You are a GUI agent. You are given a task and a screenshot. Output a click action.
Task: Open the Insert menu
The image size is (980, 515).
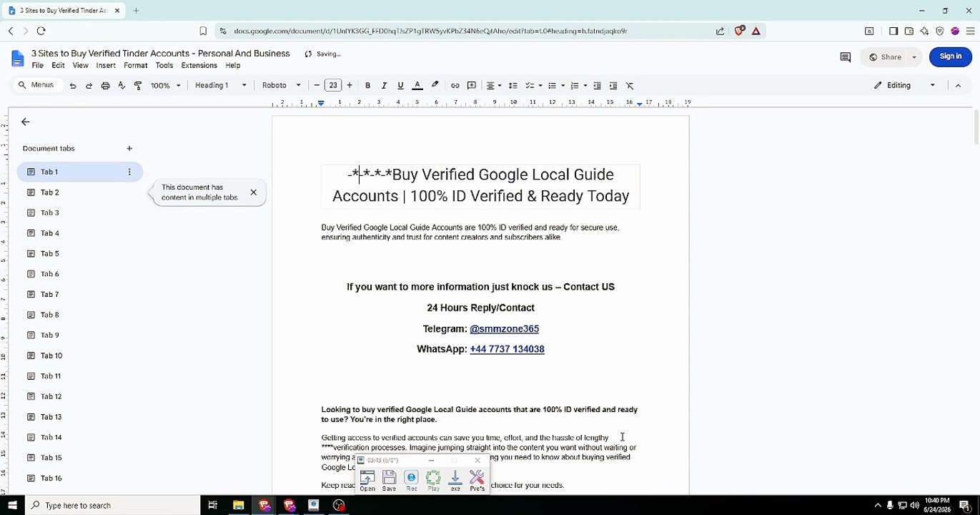click(106, 66)
